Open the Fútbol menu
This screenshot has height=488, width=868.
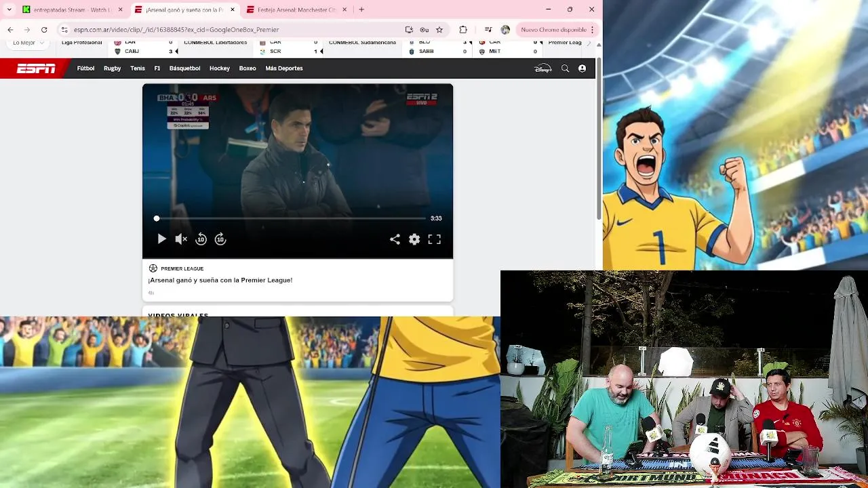[86, 68]
